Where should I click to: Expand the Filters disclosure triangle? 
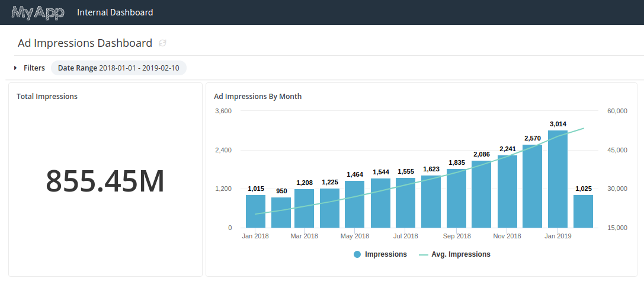click(15, 68)
